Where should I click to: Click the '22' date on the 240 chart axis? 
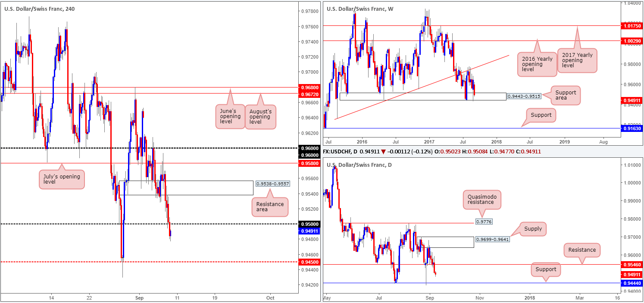click(89, 298)
